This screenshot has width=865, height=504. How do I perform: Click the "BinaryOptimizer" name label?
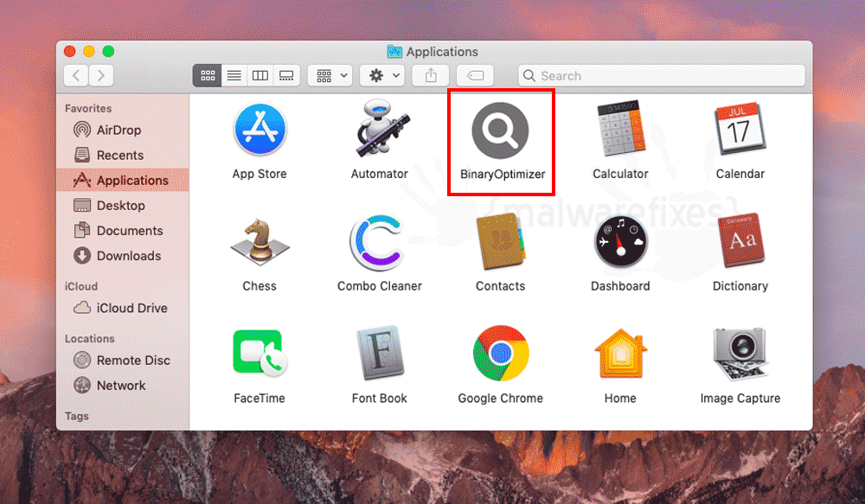(x=503, y=175)
